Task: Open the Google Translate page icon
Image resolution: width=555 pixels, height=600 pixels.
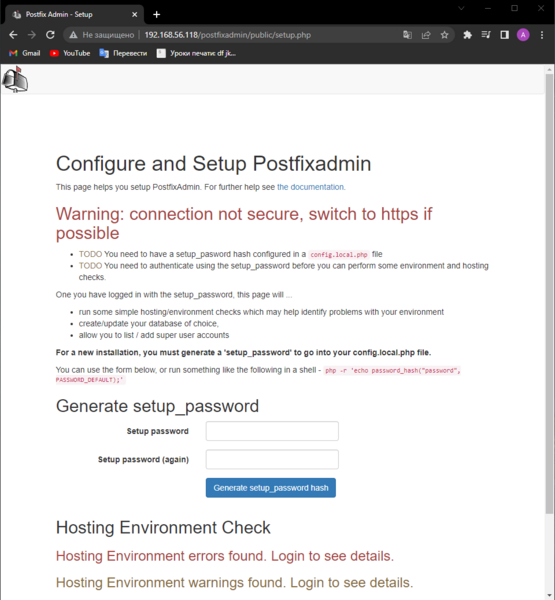Action: [407, 35]
